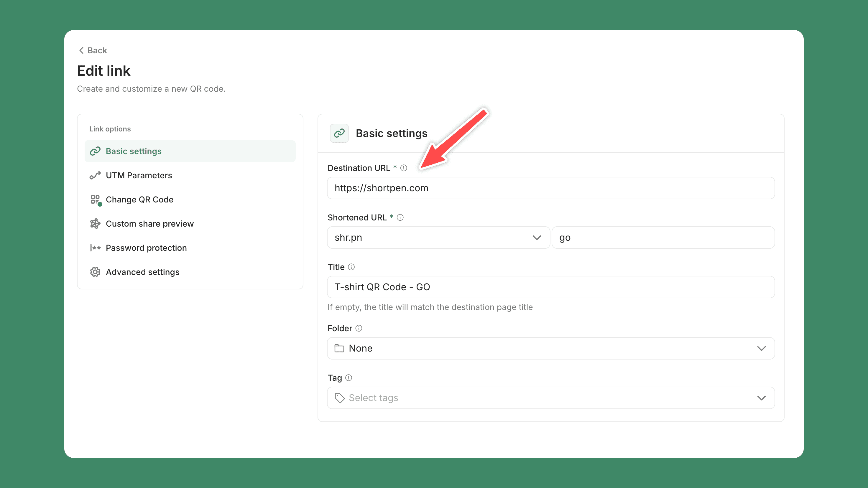Click the QR code icon in sidebar
The image size is (868, 488).
(x=95, y=200)
